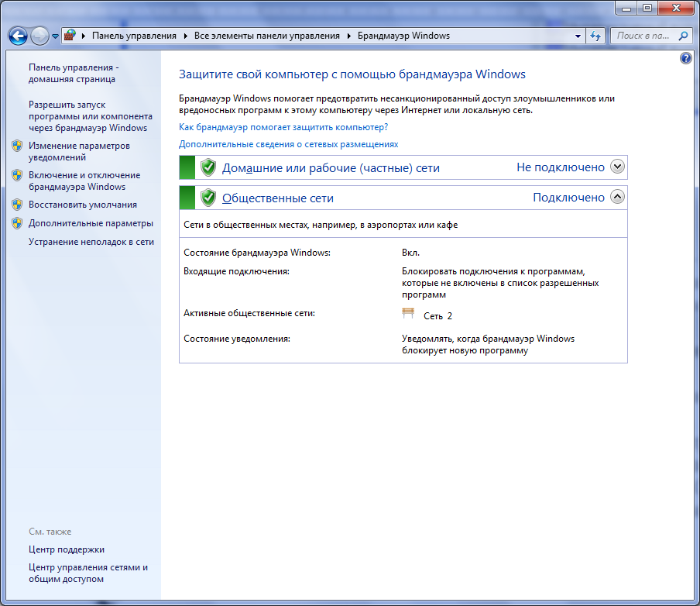Click Восстановить умолчания link
The height and width of the screenshot is (606, 700).
[83, 205]
